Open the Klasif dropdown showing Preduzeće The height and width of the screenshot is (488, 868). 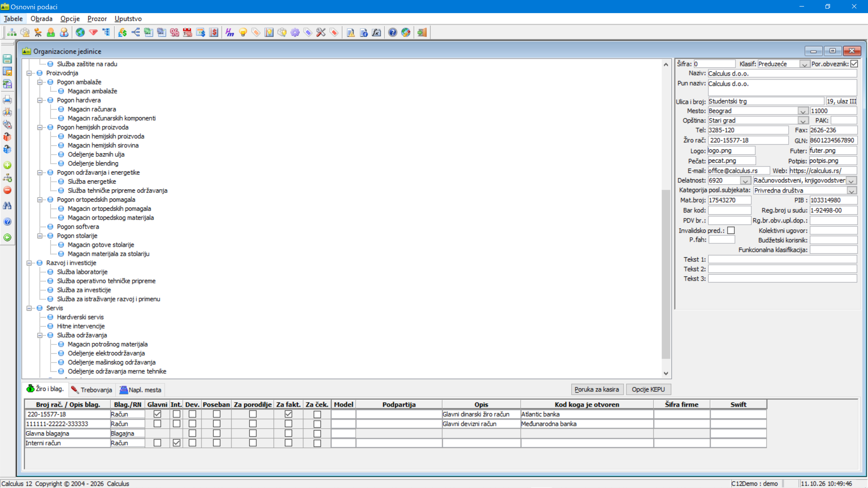[805, 64]
